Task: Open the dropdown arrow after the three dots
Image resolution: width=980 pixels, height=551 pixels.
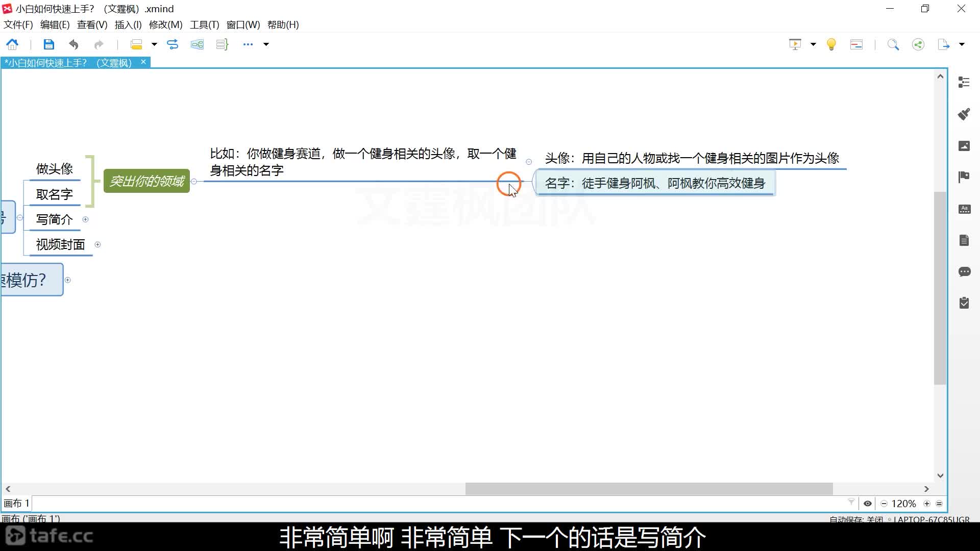Action: tap(266, 44)
